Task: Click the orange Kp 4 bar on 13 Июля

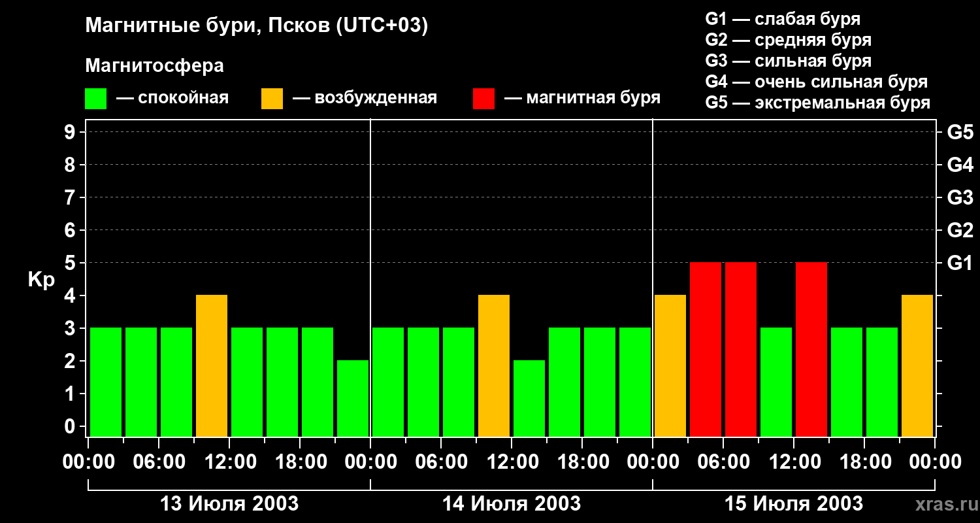Action: click(x=212, y=365)
